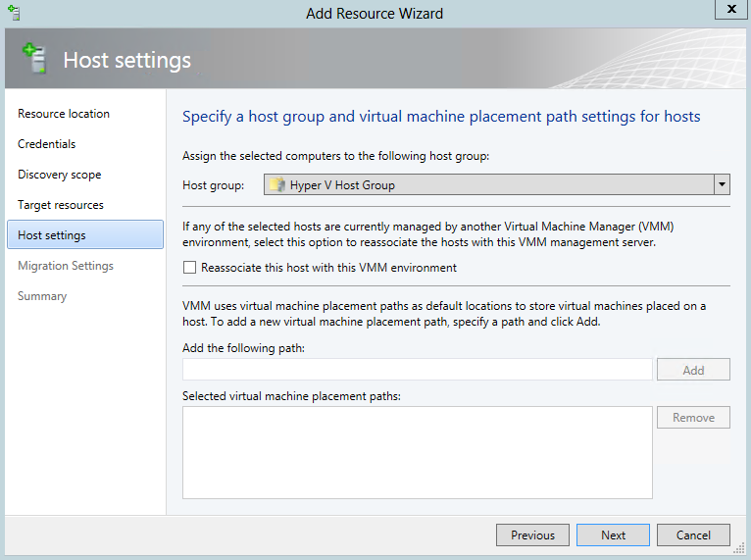Open Migration Settings step
The width and height of the screenshot is (751, 560).
(x=66, y=266)
